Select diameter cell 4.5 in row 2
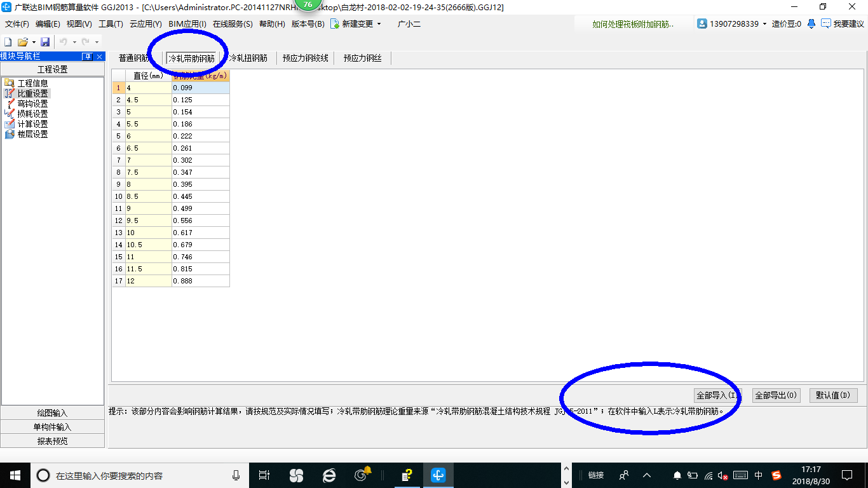Screen dimensions: 868x488 point(149,100)
